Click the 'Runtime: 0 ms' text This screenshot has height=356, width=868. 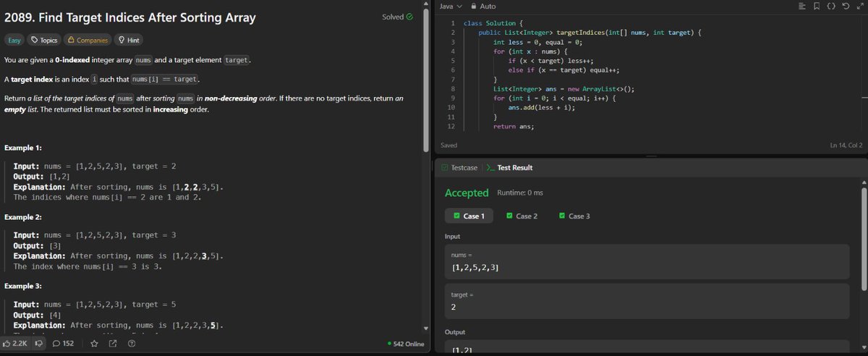(x=520, y=192)
